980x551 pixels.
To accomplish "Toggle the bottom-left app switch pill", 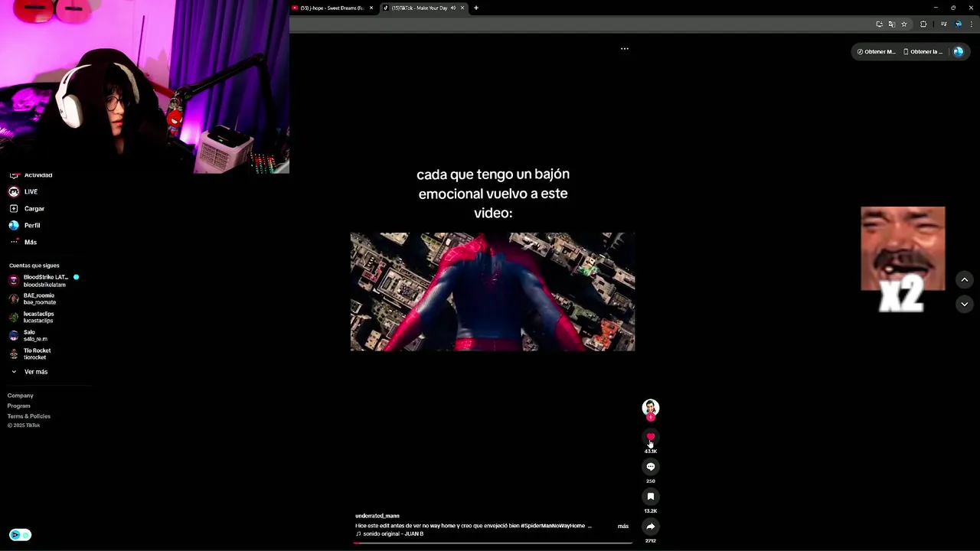I will pos(20,535).
